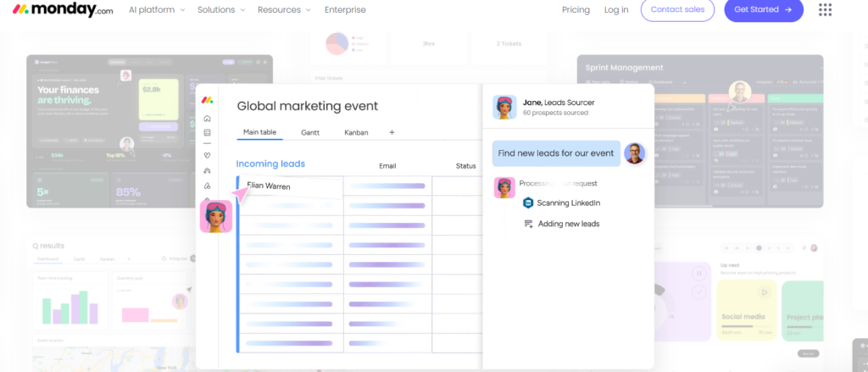Click the Q results board title
This screenshot has height=372, width=868.
click(x=48, y=246)
